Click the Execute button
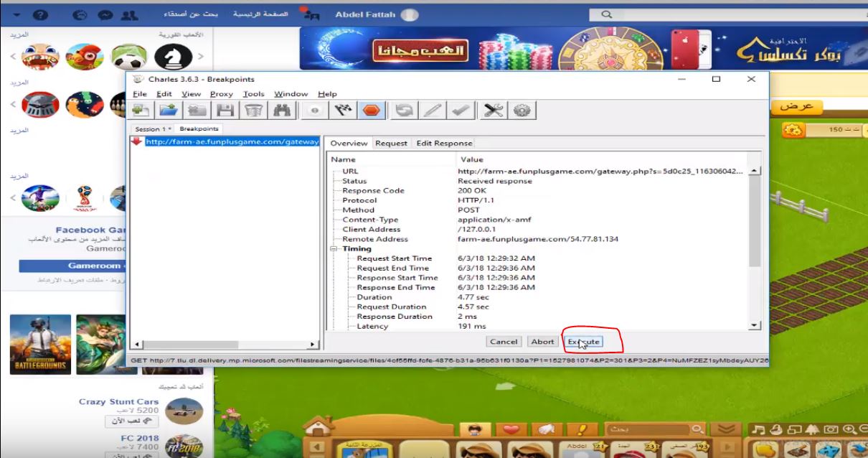Viewport: 868px width, 458px height. 582,342
